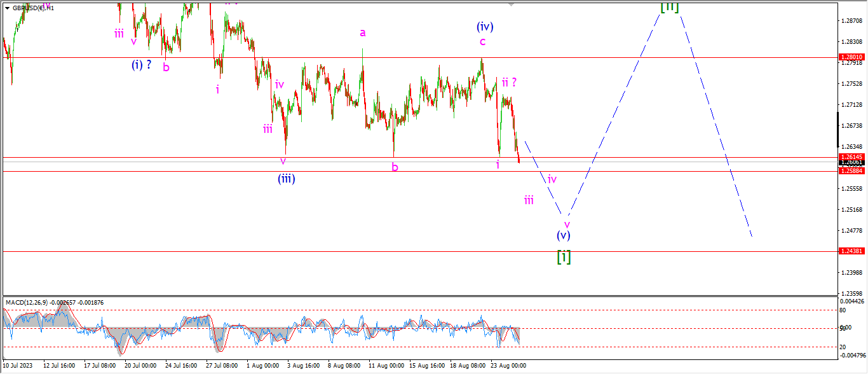Click the red 1.25884 price tag
Screen dimensions: 868x374
[x=851, y=170]
